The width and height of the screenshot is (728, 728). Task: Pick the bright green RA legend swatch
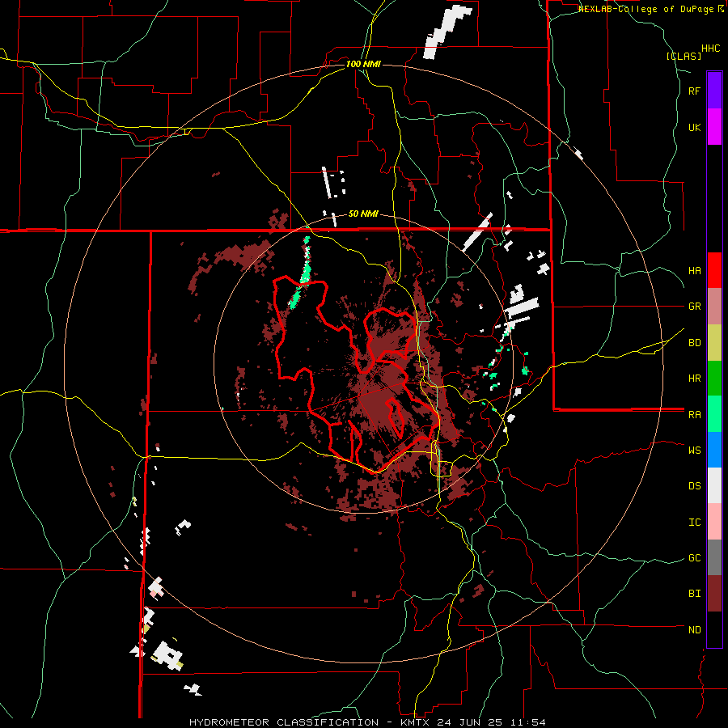(714, 414)
